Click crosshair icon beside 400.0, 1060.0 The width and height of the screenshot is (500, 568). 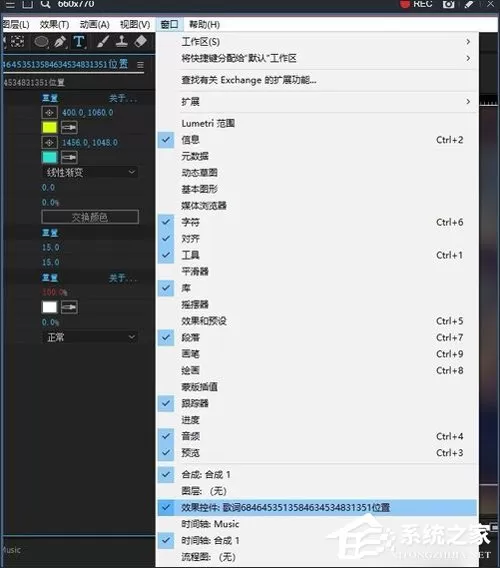coord(49,113)
